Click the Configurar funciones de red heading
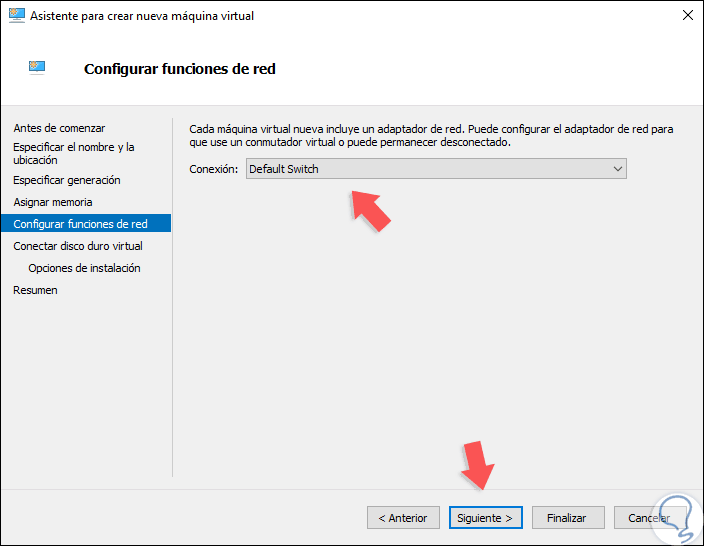Image resolution: width=704 pixels, height=546 pixels. [180, 69]
